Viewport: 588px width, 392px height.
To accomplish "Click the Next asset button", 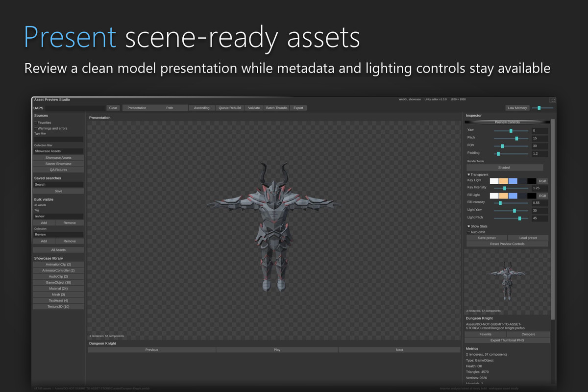I will point(399,350).
